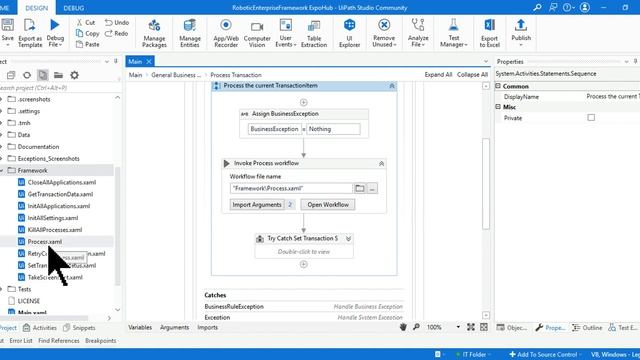
Task: Open UI Explorer
Action: click(349, 33)
